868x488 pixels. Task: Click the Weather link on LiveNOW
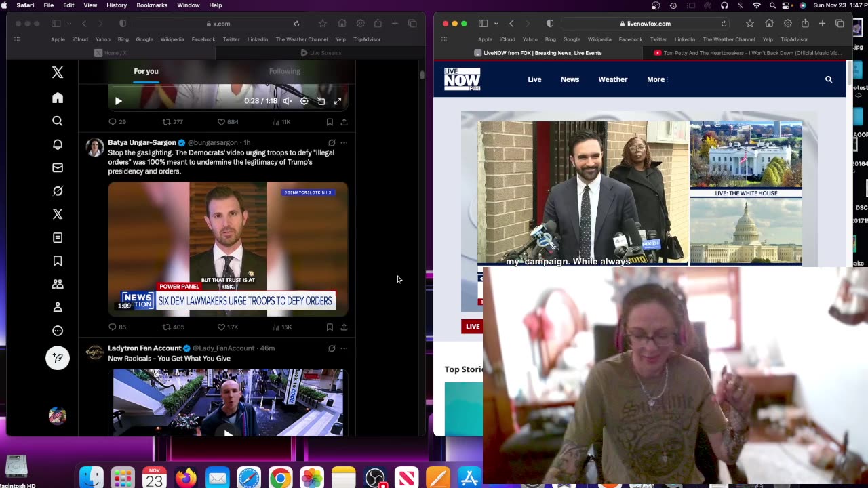(613, 79)
